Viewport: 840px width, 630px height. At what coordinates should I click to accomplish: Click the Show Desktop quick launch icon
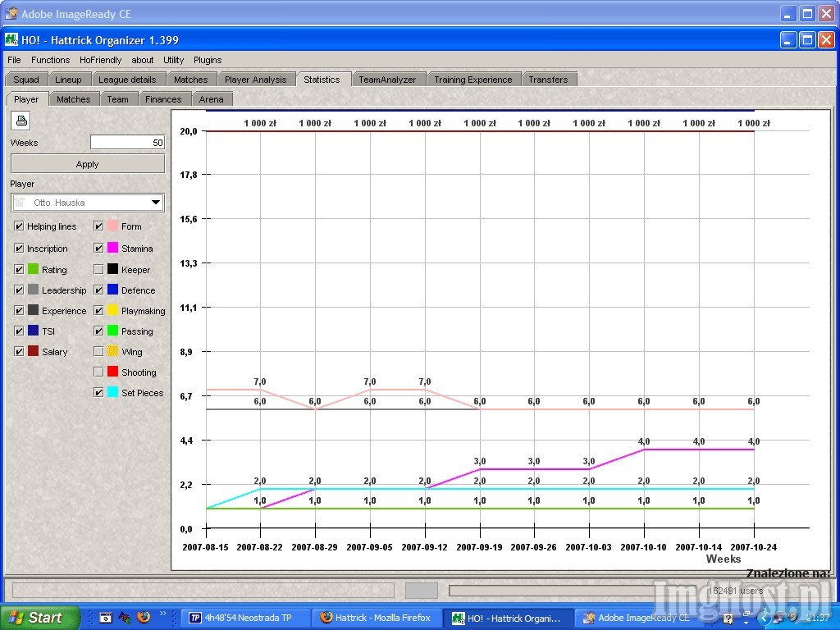[x=106, y=618]
